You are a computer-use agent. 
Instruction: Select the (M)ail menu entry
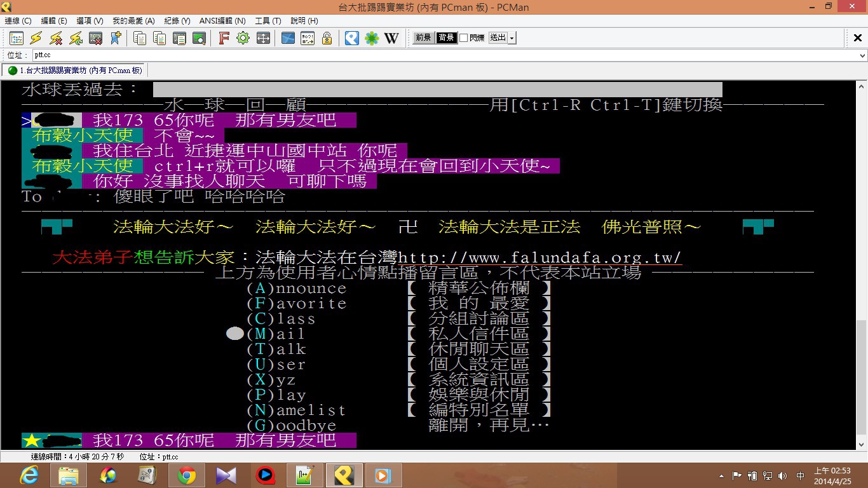(276, 334)
